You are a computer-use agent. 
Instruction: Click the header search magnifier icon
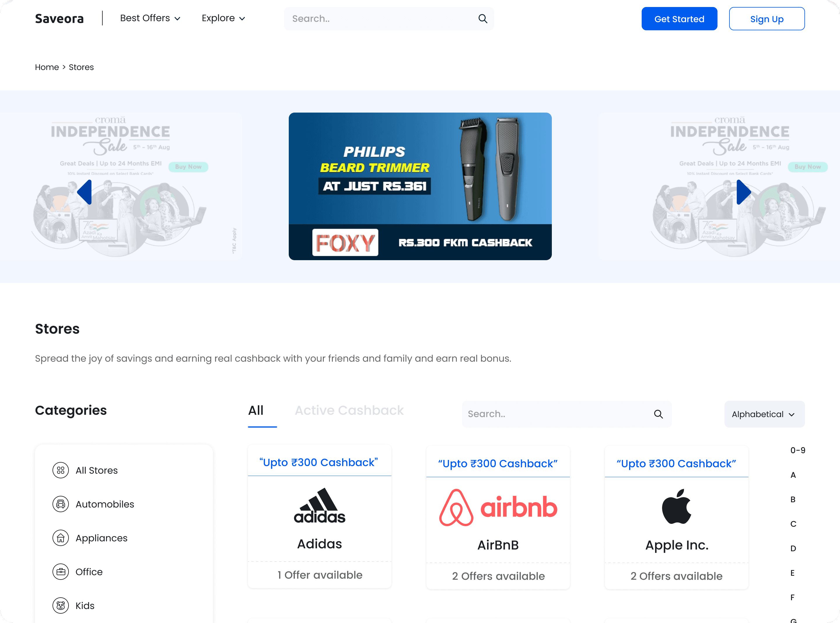click(x=483, y=18)
